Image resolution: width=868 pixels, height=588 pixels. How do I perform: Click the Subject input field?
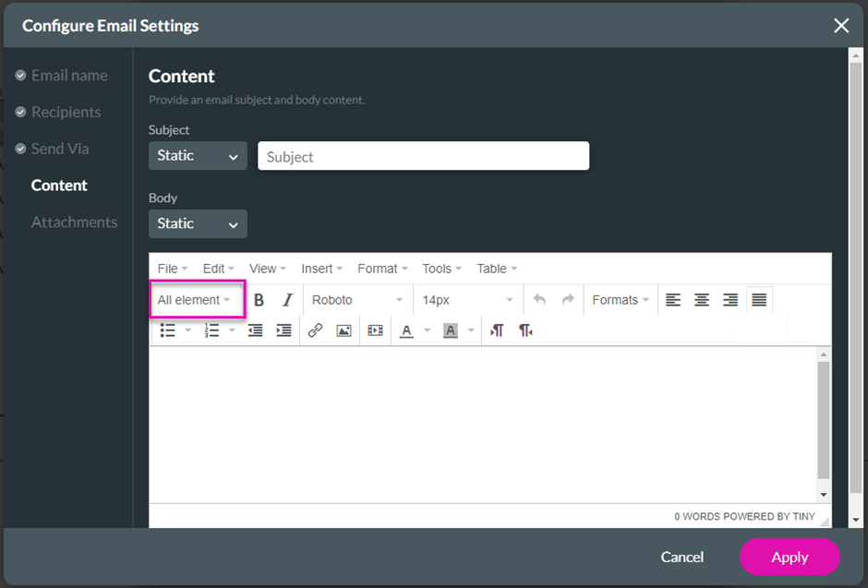(423, 155)
